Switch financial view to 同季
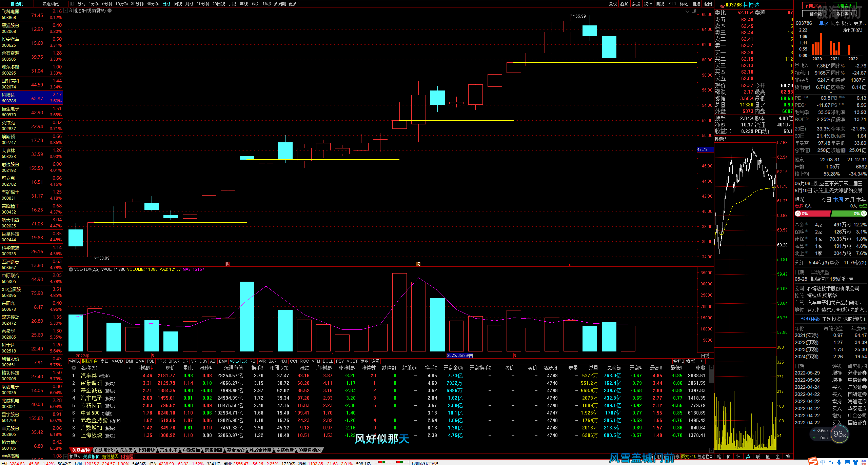This screenshot has width=868, height=465. (835, 23)
